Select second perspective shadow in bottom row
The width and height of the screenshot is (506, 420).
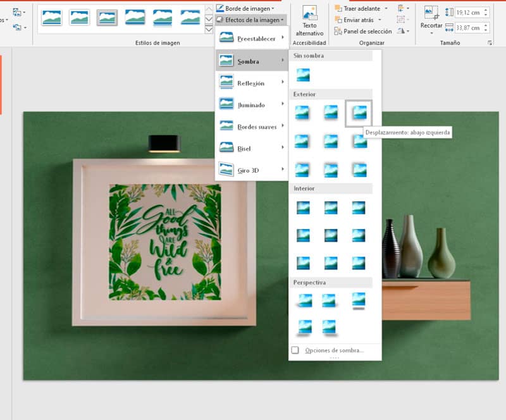[329, 328]
